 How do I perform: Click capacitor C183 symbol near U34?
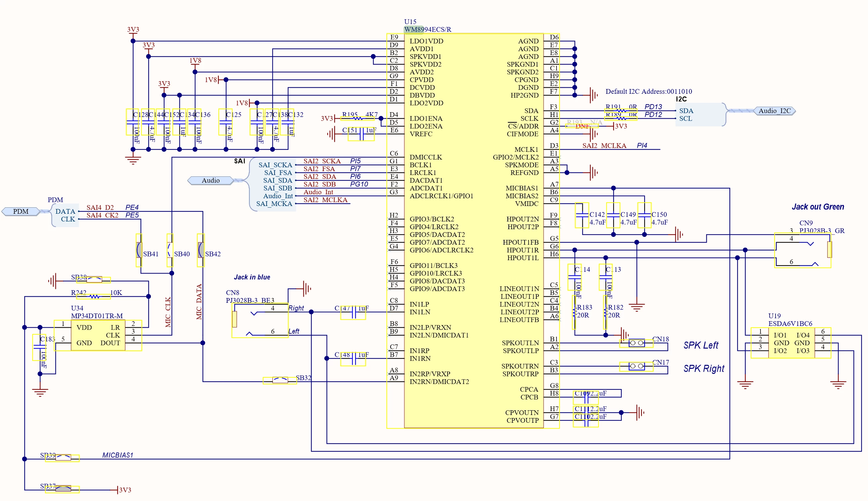click(39, 347)
